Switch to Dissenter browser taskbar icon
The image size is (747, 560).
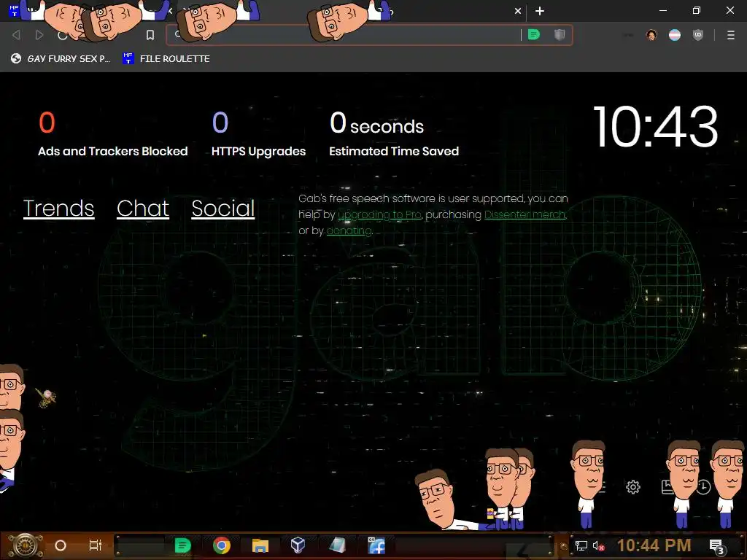(182, 545)
